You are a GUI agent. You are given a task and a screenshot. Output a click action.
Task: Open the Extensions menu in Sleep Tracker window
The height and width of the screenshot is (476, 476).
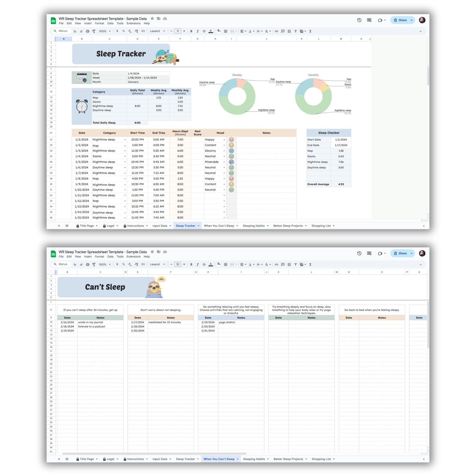134,23
